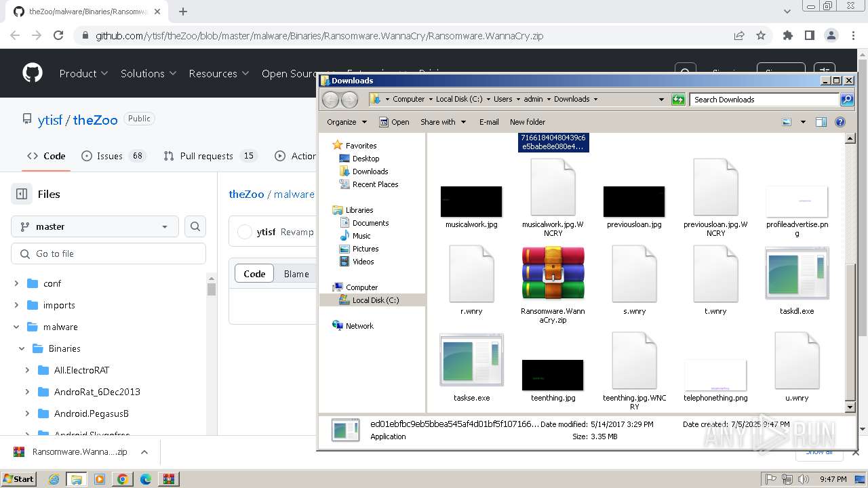Screen dimensions: 868x488
Task: Click the Explorer Back navigation arrow
Action: tap(330, 100)
